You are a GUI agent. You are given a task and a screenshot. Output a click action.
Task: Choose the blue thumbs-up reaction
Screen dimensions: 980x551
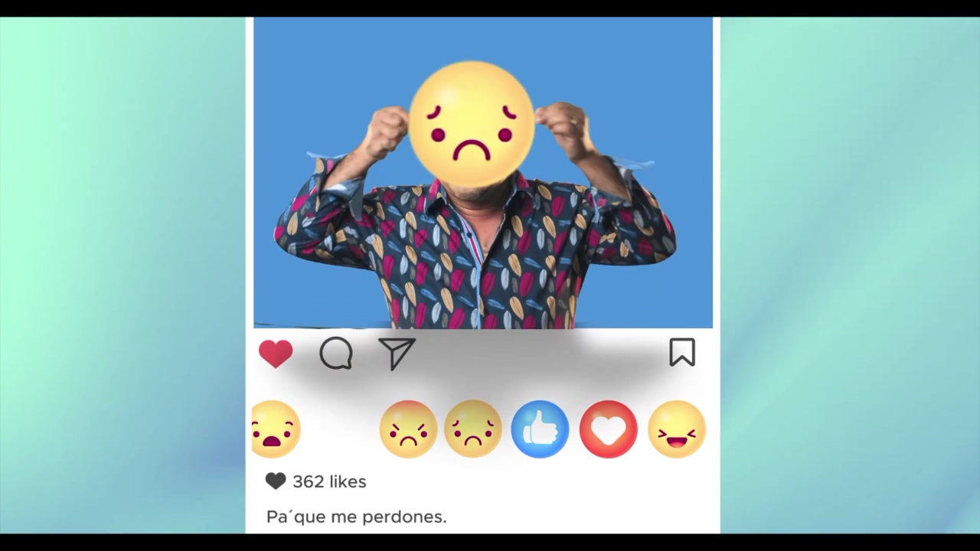[540, 429]
